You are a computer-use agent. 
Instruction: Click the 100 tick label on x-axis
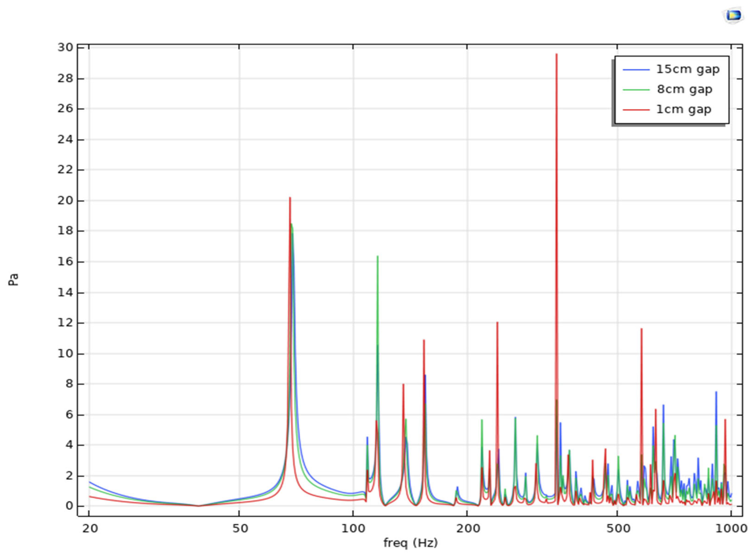(x=353, y=528)
